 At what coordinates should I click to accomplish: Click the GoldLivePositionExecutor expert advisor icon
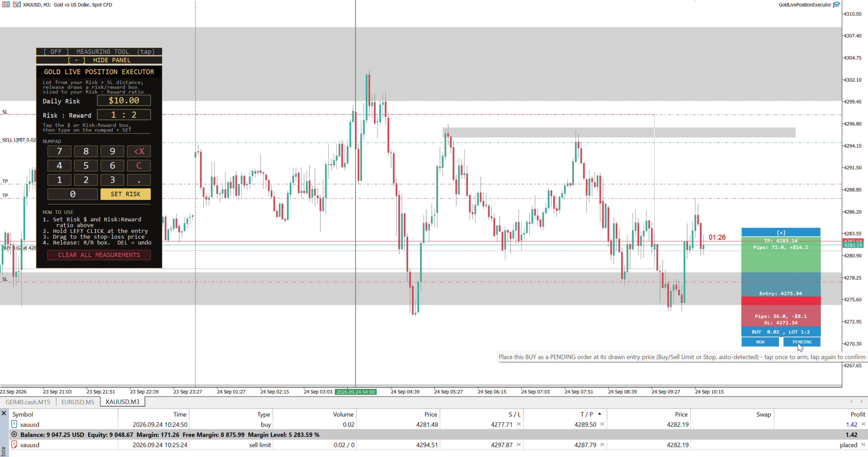(x=837, y=5)
